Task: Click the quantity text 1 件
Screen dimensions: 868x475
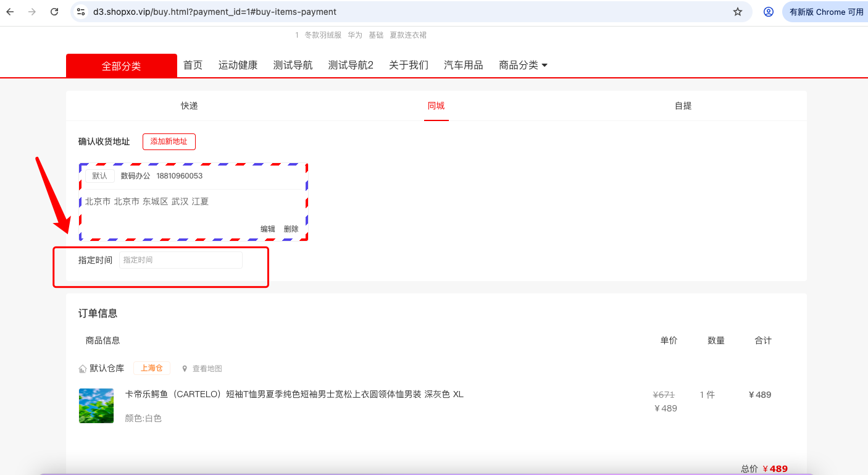Action: [x=707, y=395]
